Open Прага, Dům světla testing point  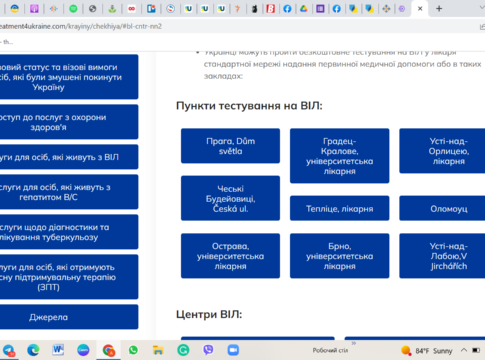(x=230, y=146)
